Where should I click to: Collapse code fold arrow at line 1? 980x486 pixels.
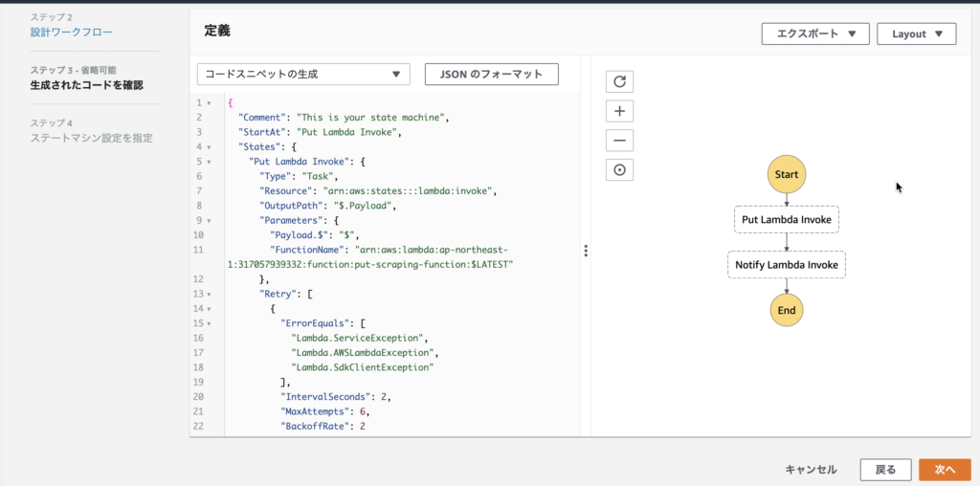[x=209, y=103]
